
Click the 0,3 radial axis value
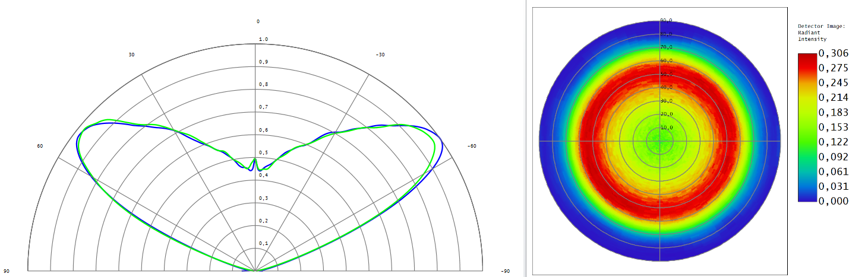coord(263,198)
